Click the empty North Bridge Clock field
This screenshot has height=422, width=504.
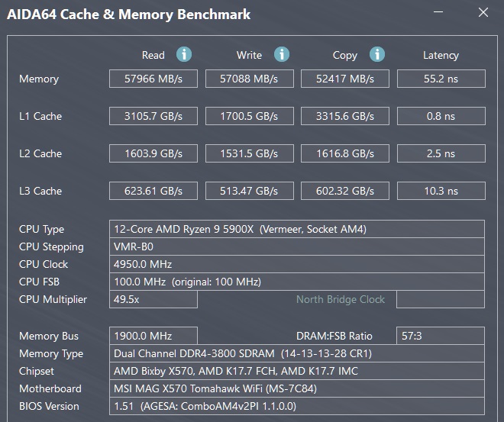click(x=441, y=299)
